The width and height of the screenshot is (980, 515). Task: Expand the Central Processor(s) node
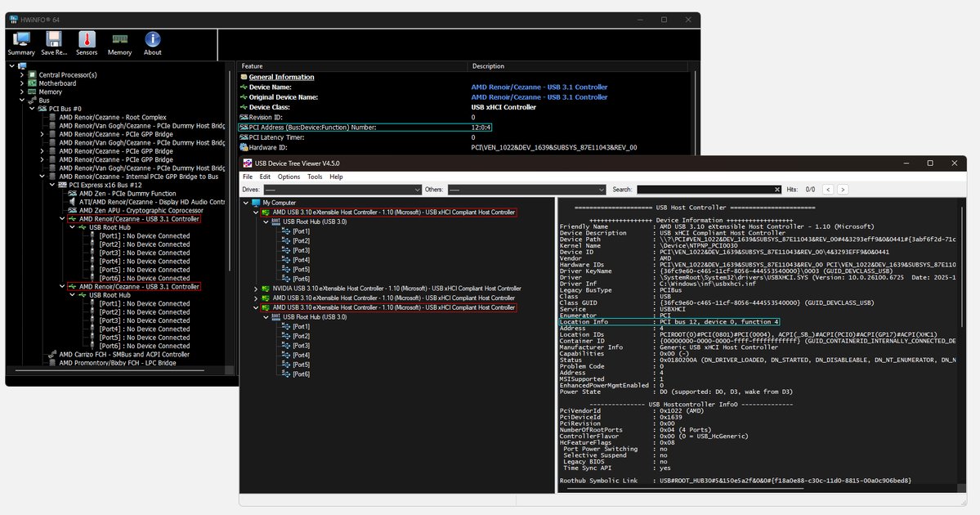tap(22, 74)
